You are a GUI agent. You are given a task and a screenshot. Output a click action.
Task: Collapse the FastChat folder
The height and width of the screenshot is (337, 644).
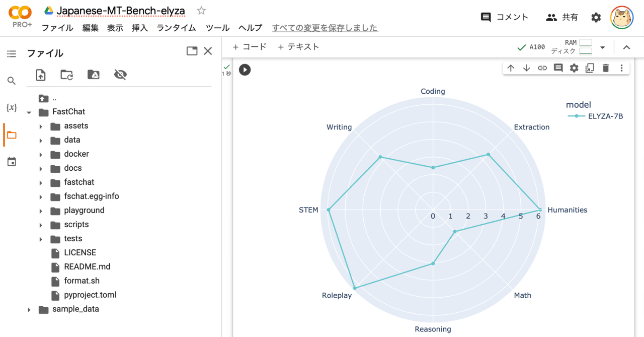pos(29,112)
